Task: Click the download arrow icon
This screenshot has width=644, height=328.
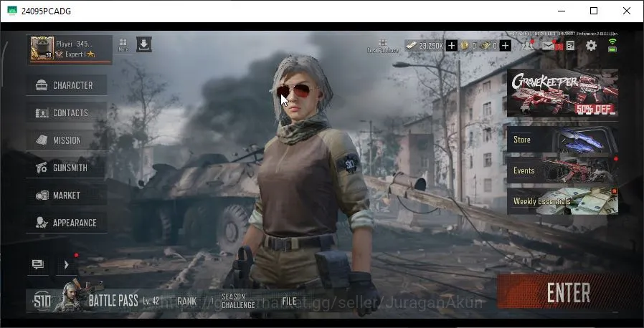Action: [143, 44]
